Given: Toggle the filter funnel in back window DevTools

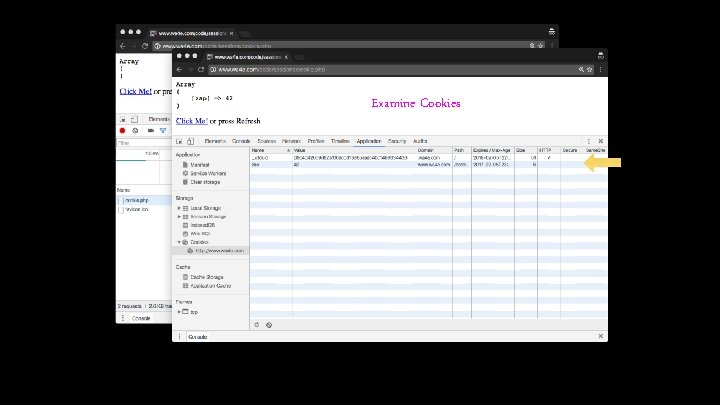Looking at the screenshot, I should tap(163, 130).
